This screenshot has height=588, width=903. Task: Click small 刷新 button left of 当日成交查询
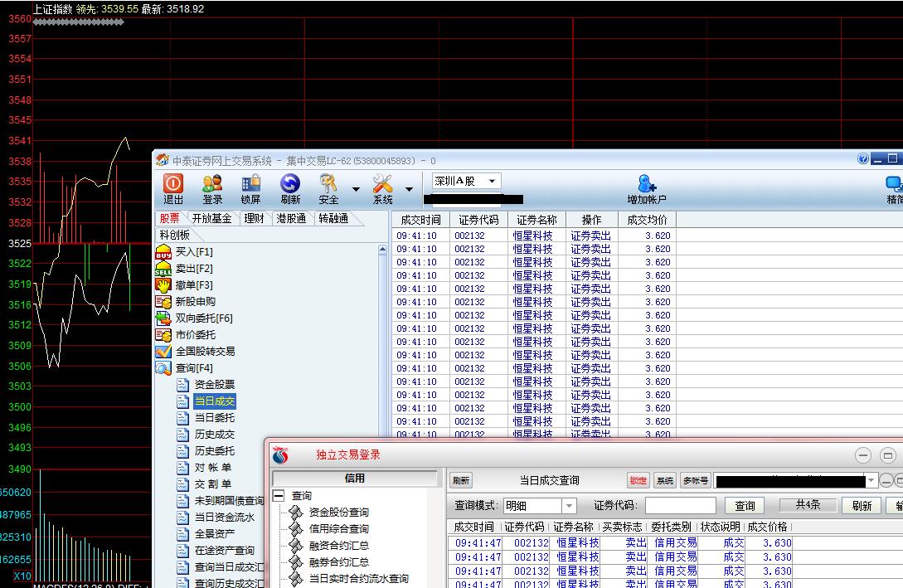461,480
